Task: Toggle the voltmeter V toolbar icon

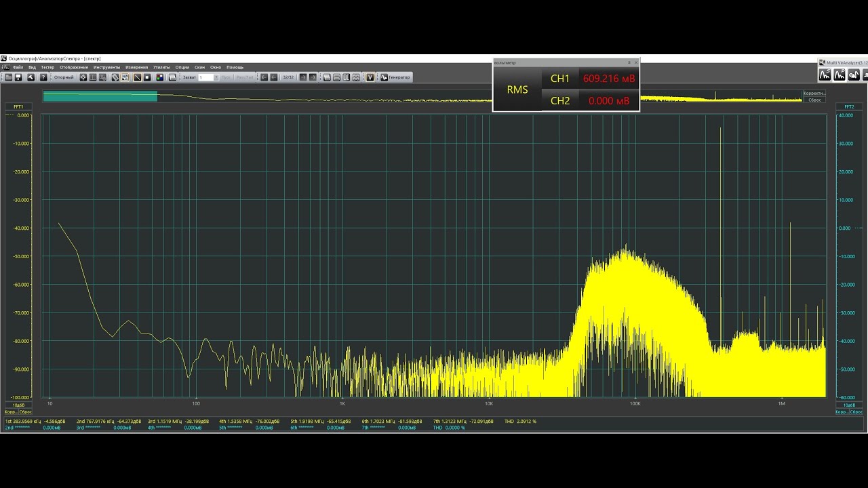Action: pyautogui.click(x=370, y=77)
